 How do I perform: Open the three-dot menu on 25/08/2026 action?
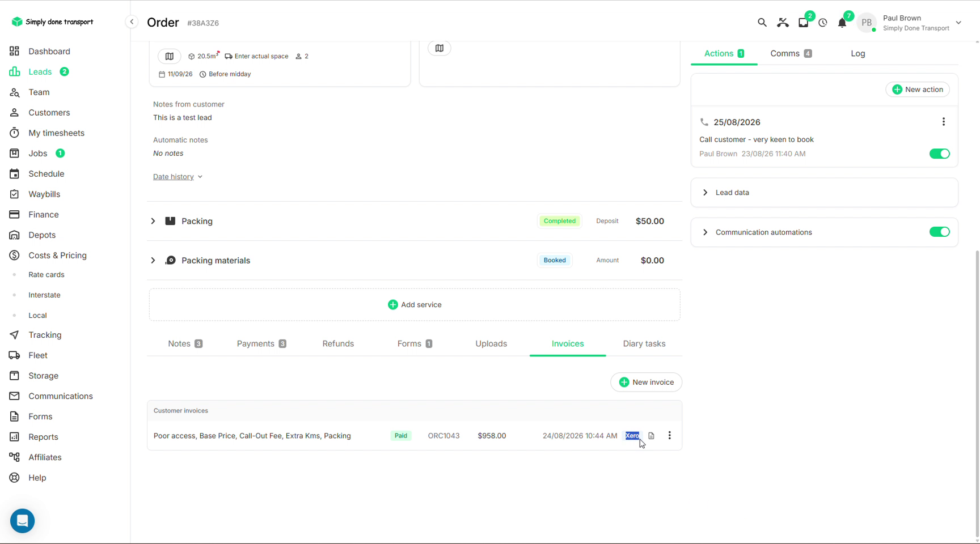coord(944,122)
